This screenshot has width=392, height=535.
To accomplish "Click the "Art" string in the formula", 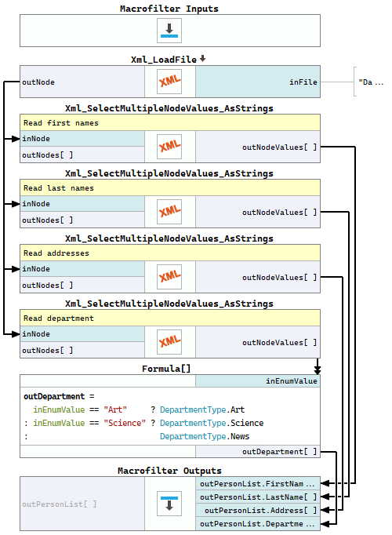I will point(115,409).
